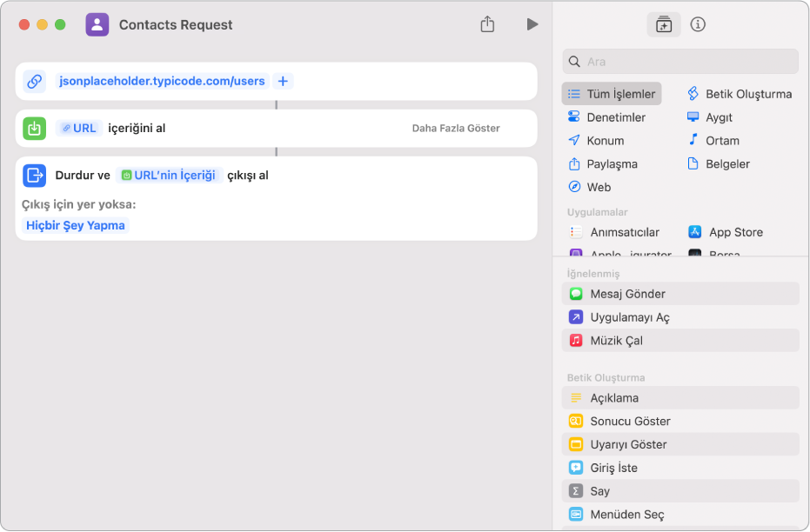Click the Share shortcut icon in toolbar
Image resolution: width=810 pixels, height=532 pixels.
[487, 24]
